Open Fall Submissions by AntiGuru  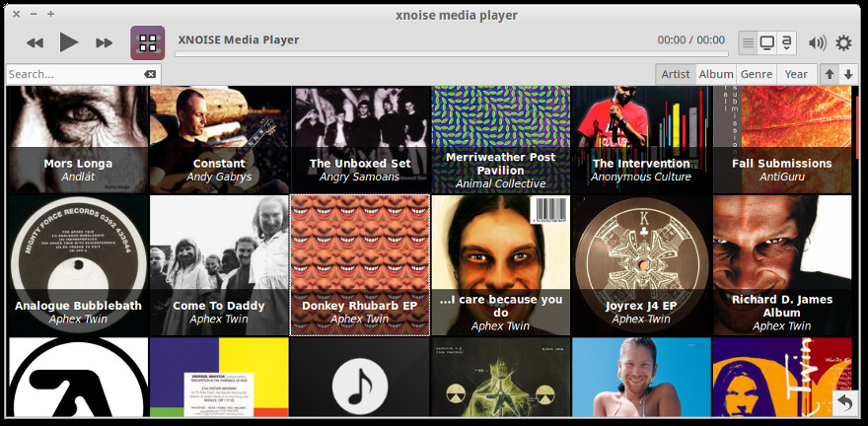(782, 139)
